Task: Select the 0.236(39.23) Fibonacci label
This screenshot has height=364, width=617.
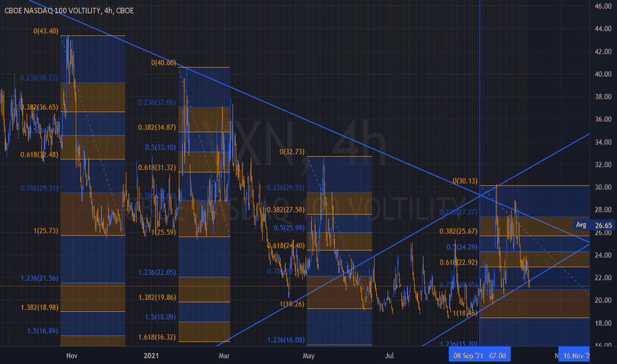Action: point(39,78)
